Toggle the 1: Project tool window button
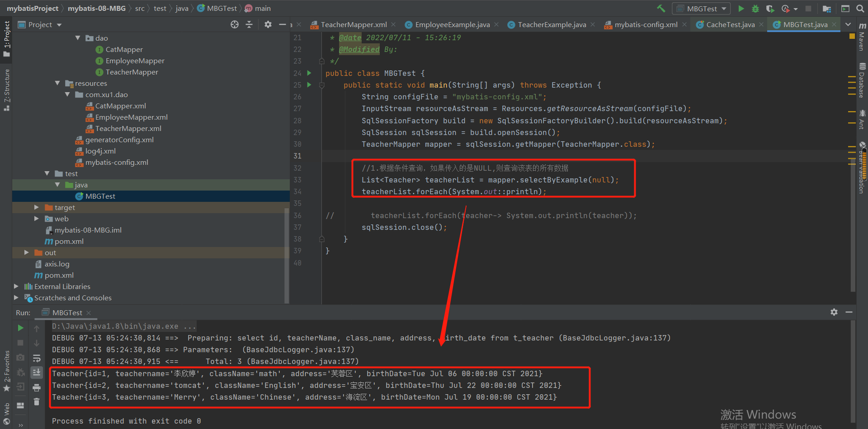The height and width of the screenshot is (429, 868). point(6,39)
